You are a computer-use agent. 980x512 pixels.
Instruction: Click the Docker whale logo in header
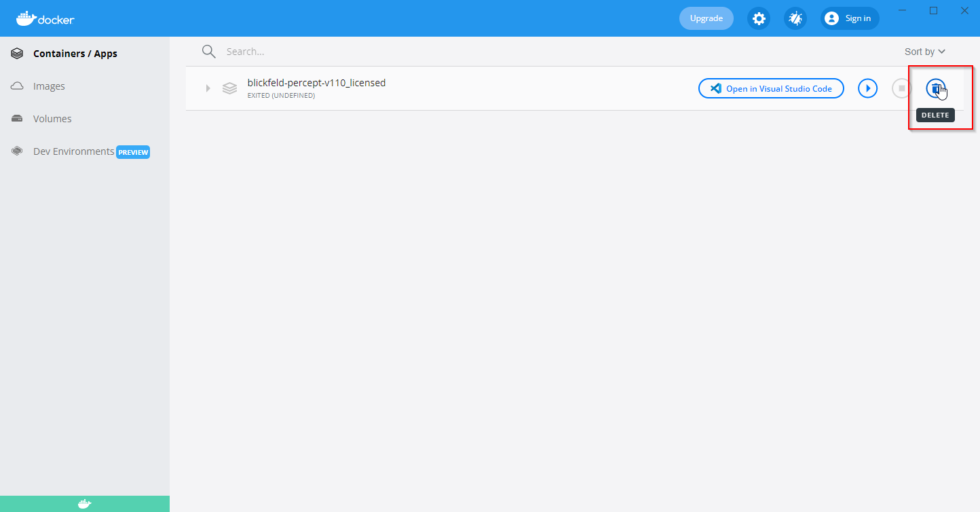[45, 18]
